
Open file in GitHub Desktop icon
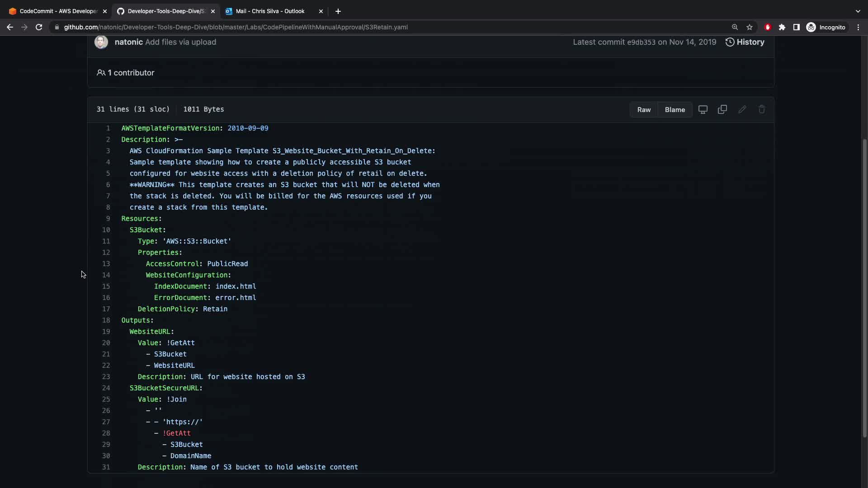pyautogui.click(x=703, y=109)
